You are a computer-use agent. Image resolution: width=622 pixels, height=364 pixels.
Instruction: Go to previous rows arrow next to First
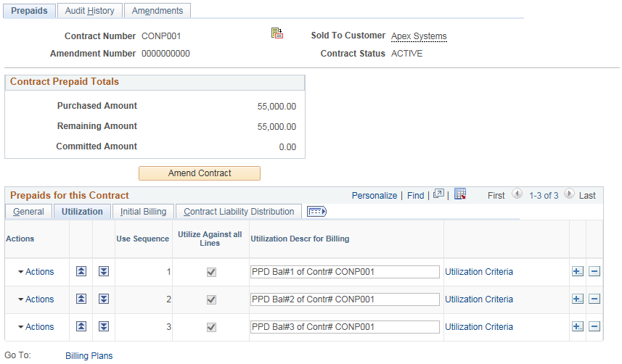pyautogui.click(x=517, y=194)
